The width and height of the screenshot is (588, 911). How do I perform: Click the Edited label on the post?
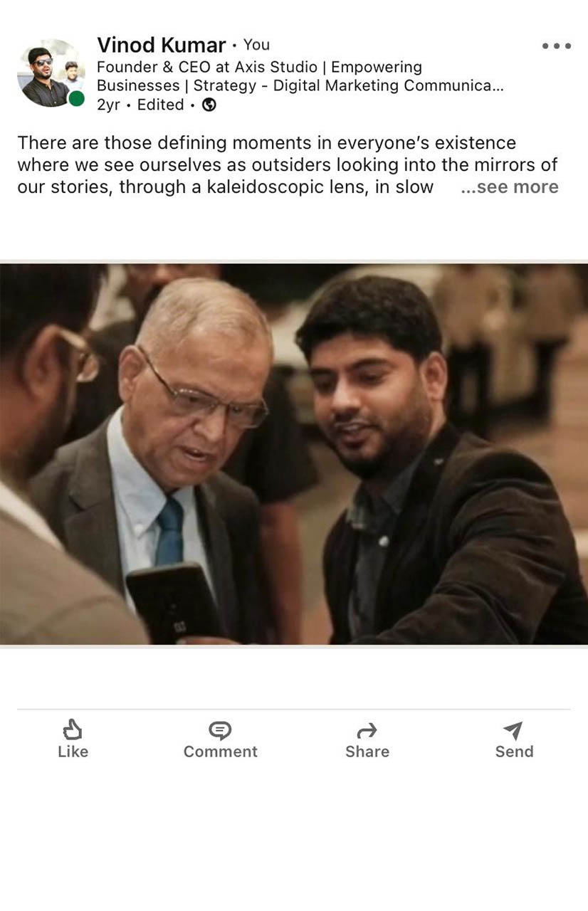[160, 105]
